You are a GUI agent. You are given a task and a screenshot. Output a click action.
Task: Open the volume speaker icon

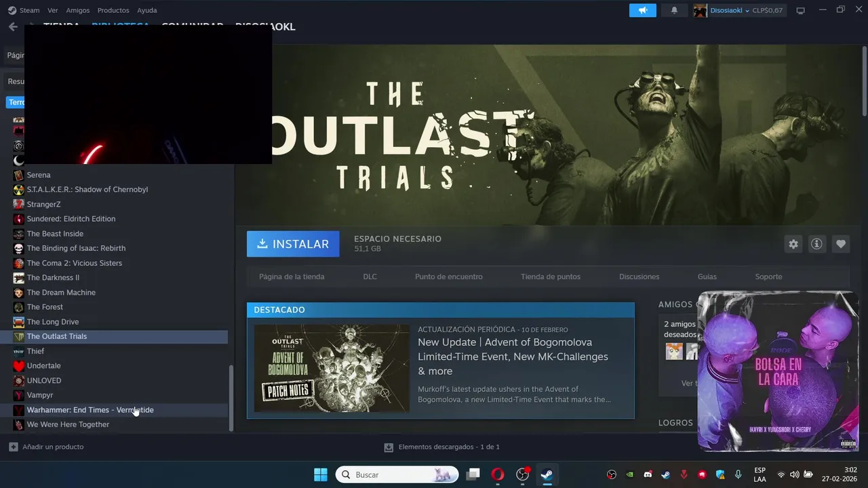pos(795,474)
